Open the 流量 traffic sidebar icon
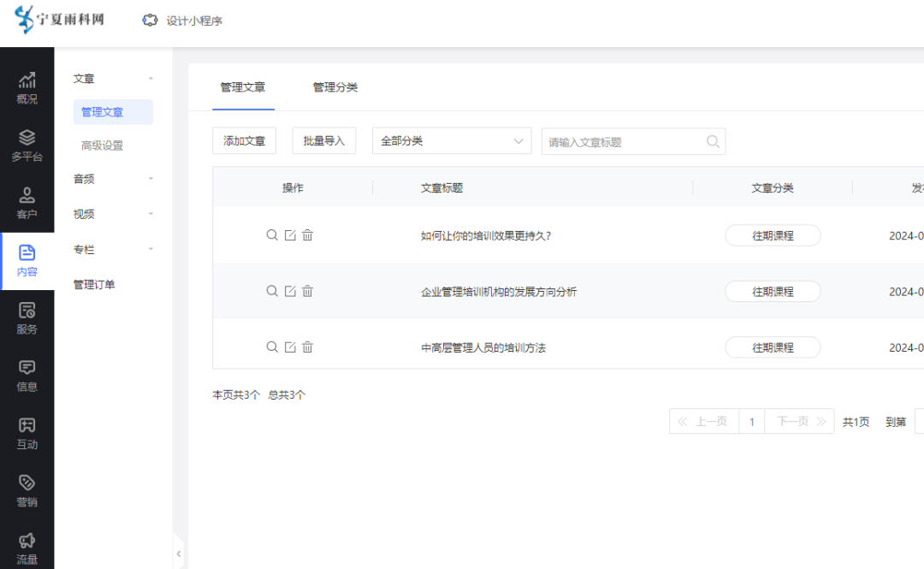The width and height of the screenshot is (924, 569). pos(27,549)
